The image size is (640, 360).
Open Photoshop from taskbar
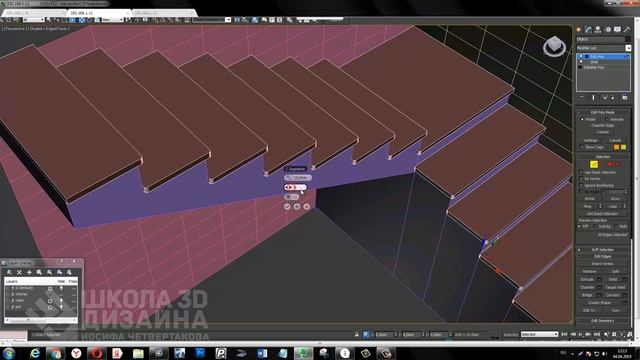[200, 353]
